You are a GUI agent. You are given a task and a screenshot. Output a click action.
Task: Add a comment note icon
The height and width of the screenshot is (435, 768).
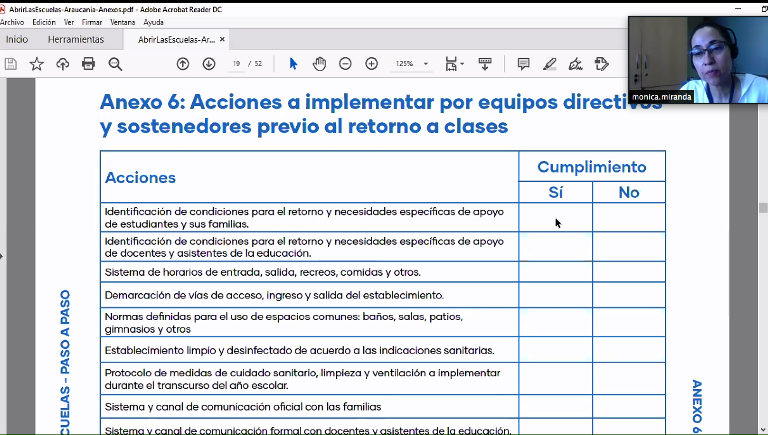click(523, 64)
